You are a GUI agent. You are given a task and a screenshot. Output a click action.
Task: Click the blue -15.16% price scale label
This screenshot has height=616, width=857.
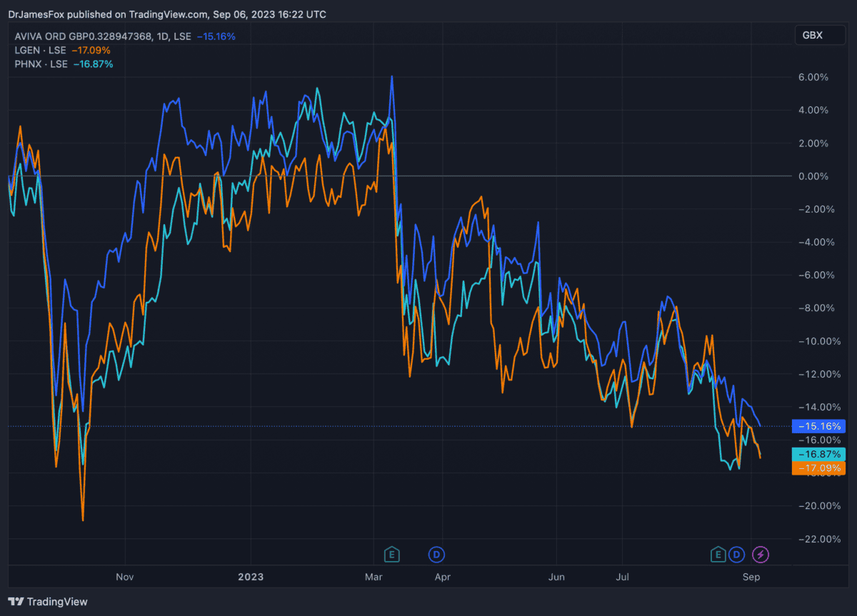818,426
